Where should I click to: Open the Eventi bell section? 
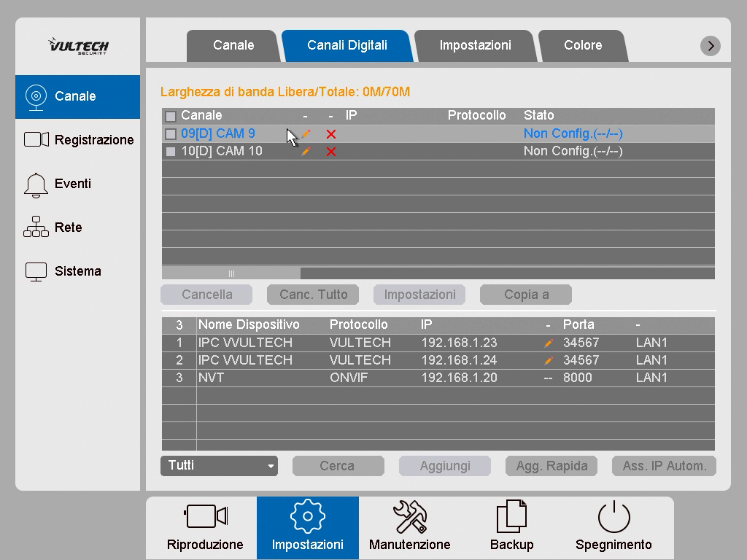tap(78, 184)
